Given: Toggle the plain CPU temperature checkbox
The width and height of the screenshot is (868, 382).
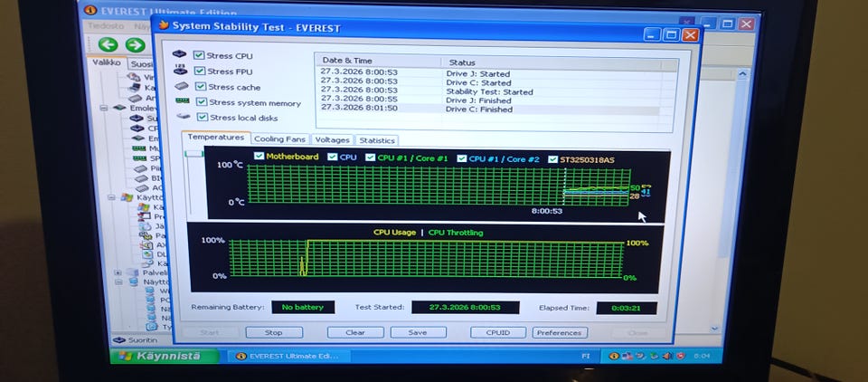Looking at the screenshot, I should point(332,157).
